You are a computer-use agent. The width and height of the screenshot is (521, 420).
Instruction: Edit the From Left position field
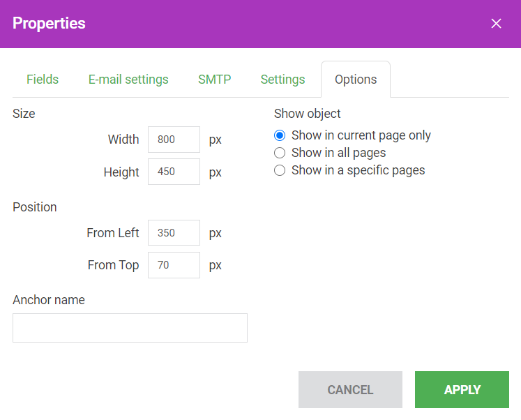[x=174, y=232]
